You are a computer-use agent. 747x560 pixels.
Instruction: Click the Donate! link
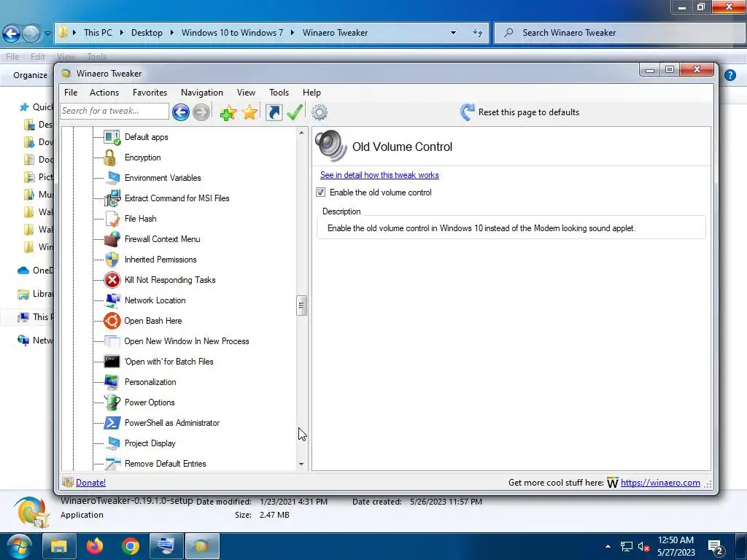pyautogui.click(x=90, y=483)
